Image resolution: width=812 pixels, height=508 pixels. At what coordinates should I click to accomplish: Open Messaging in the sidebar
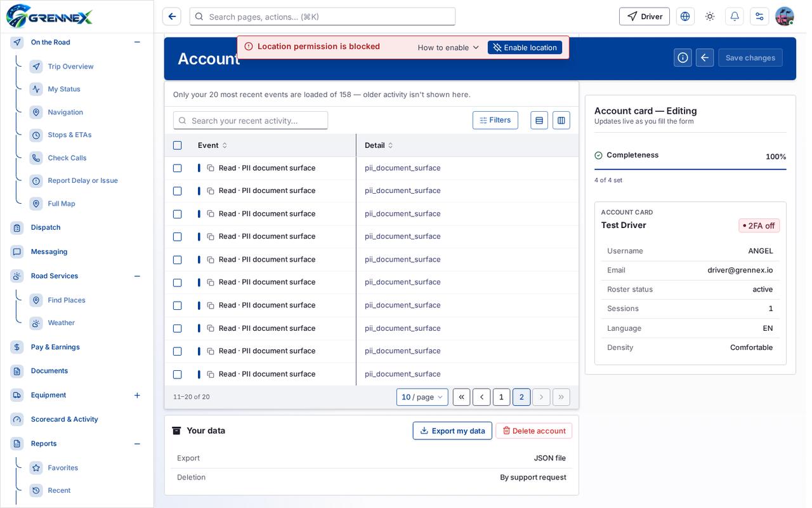[49, 251]
